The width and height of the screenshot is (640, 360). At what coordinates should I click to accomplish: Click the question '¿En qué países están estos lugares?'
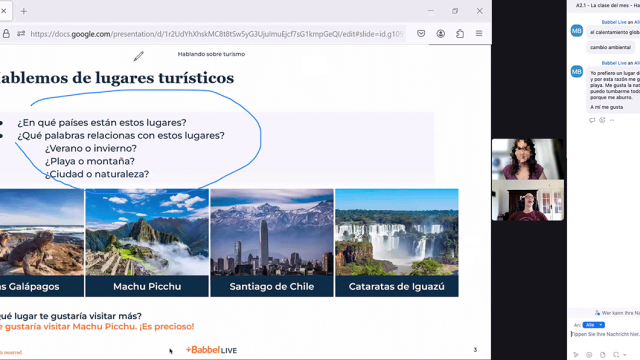coord(102,122)
